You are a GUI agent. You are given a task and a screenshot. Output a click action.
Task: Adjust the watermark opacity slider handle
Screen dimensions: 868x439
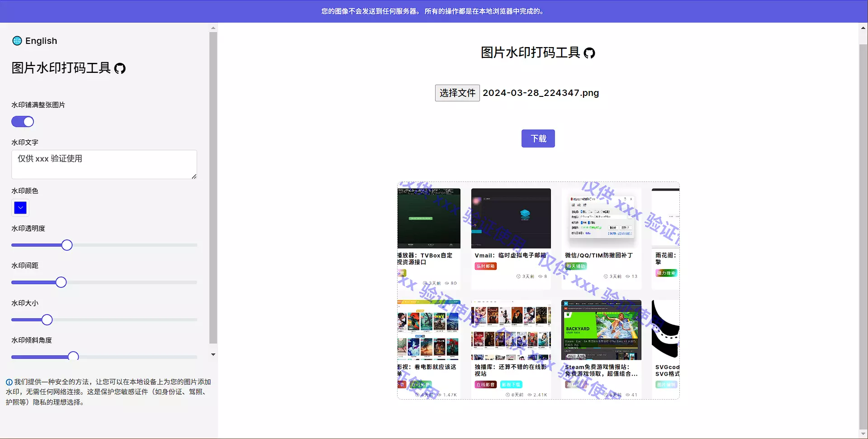67,245
